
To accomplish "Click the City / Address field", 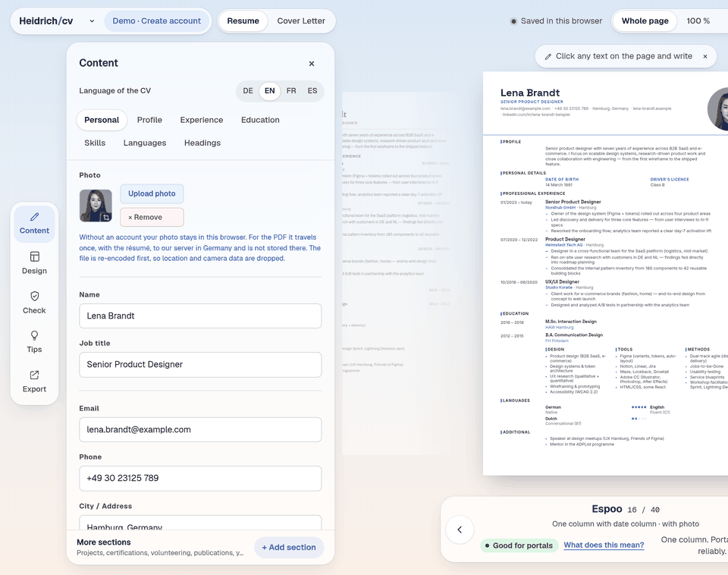I will click(x=200, y=523).
